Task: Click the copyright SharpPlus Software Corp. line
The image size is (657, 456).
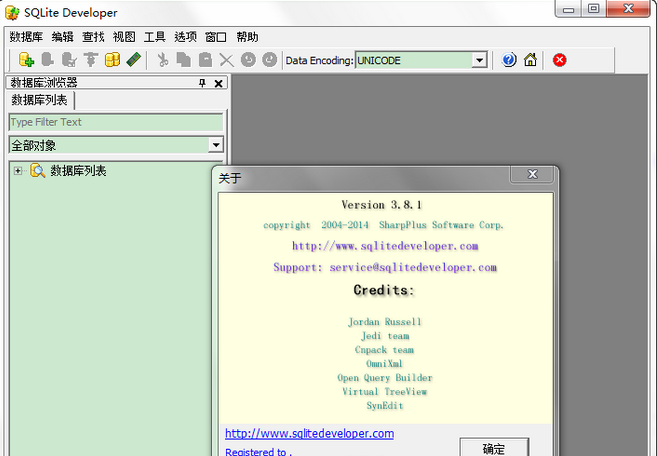Action: click(383, 225)
